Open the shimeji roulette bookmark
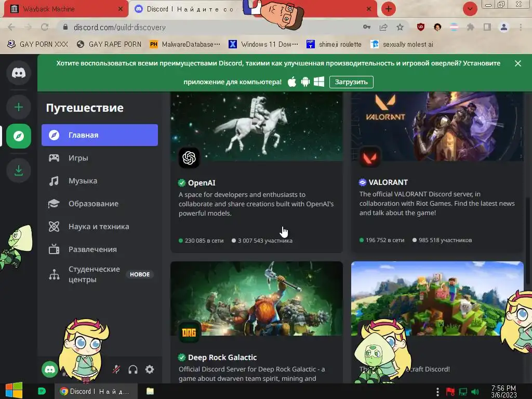The image size is (532, 399). tap(334, 45)
